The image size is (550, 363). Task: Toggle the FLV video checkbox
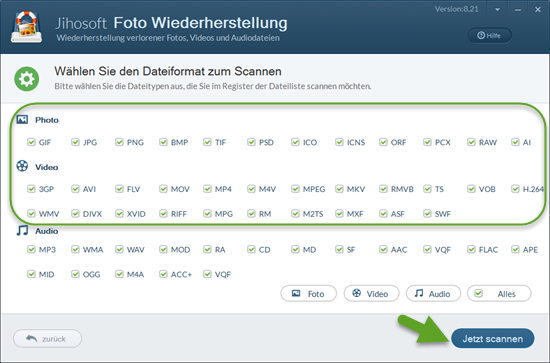pos(119,189)
